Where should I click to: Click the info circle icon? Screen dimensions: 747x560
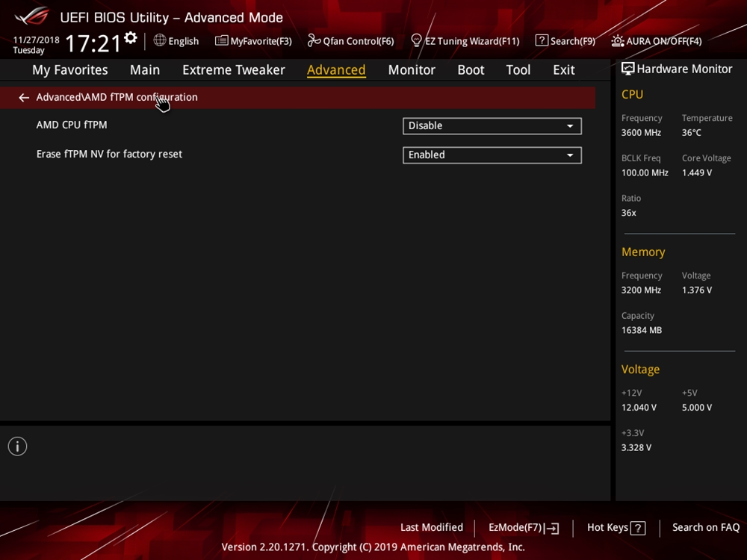point(18,447)
